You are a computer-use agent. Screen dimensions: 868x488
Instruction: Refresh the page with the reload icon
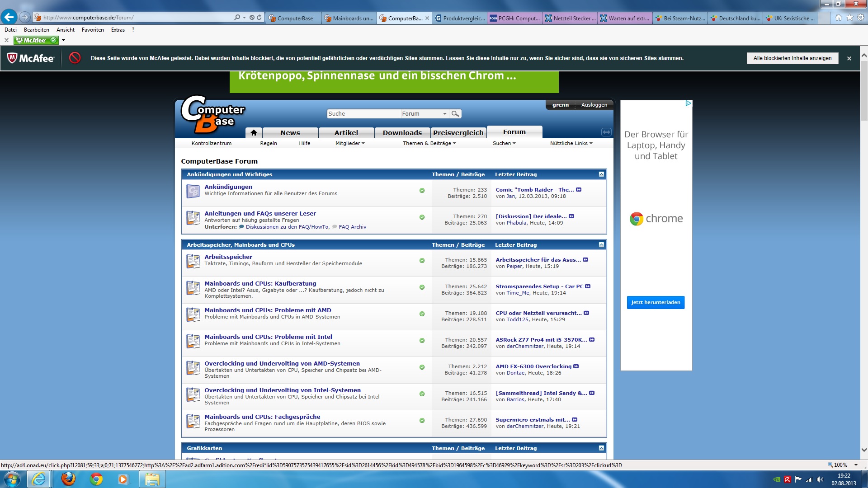click(x=259, y=18)
